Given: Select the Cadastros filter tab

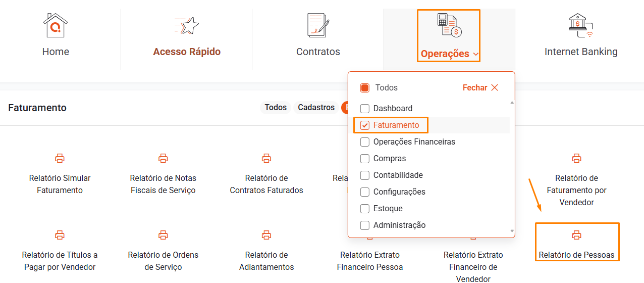Looking at the screenshot, I should tap(316, 108).
